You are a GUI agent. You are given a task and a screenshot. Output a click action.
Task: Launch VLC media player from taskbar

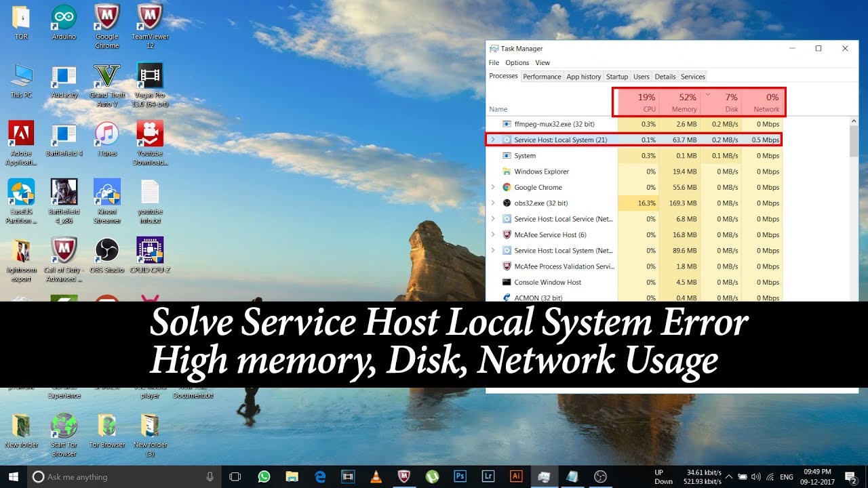(375, 476)
